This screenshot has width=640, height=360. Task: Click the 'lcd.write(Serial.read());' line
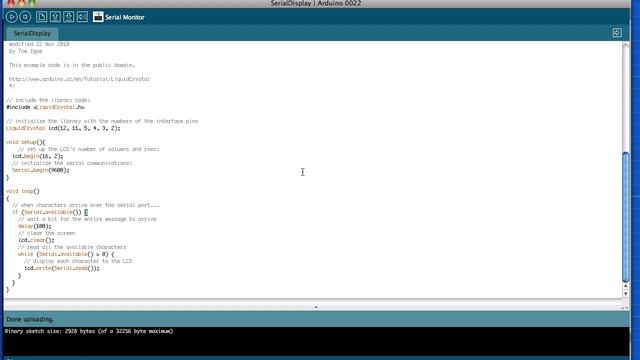click(x=62, y=268)
